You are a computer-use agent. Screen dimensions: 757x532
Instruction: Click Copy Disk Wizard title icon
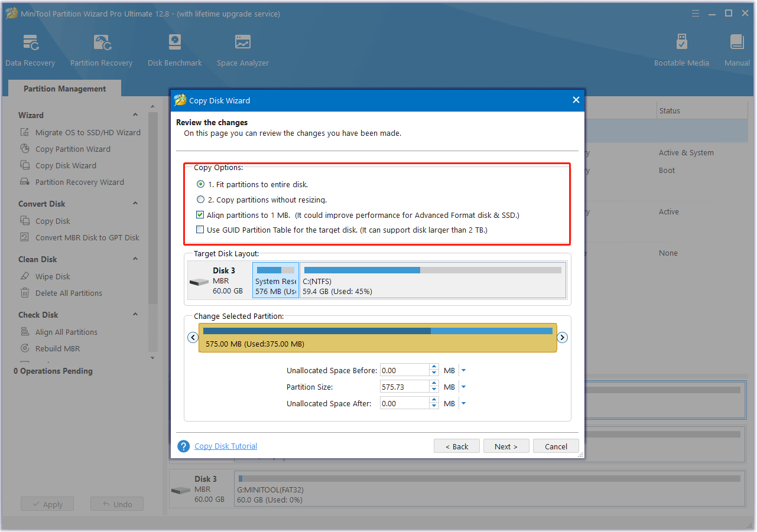pos(180,100)
